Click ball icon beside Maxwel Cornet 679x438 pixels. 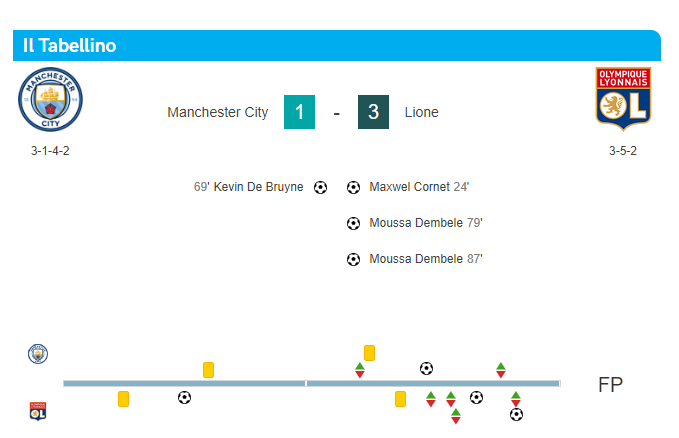pyautogui.click(x=353, y=187)
